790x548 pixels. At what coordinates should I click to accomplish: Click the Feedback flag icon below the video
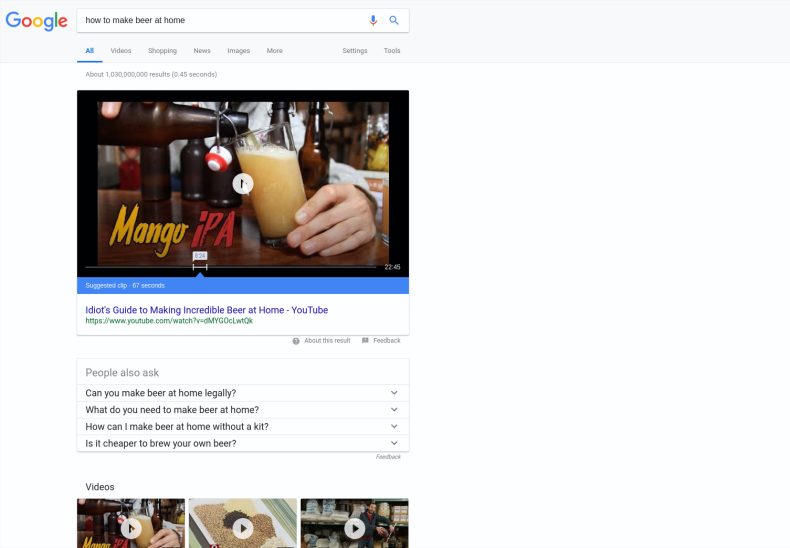coord(365,341)
